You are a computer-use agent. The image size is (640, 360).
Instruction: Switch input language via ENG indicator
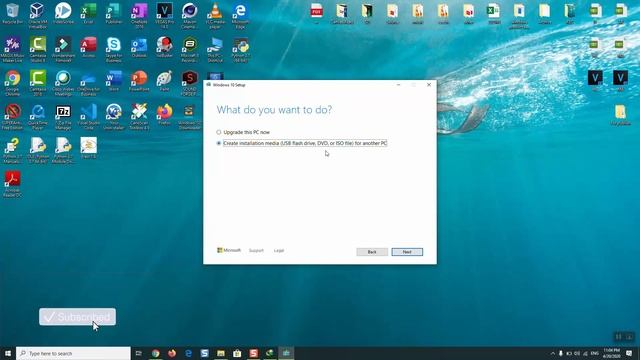(x=595, y=353)
